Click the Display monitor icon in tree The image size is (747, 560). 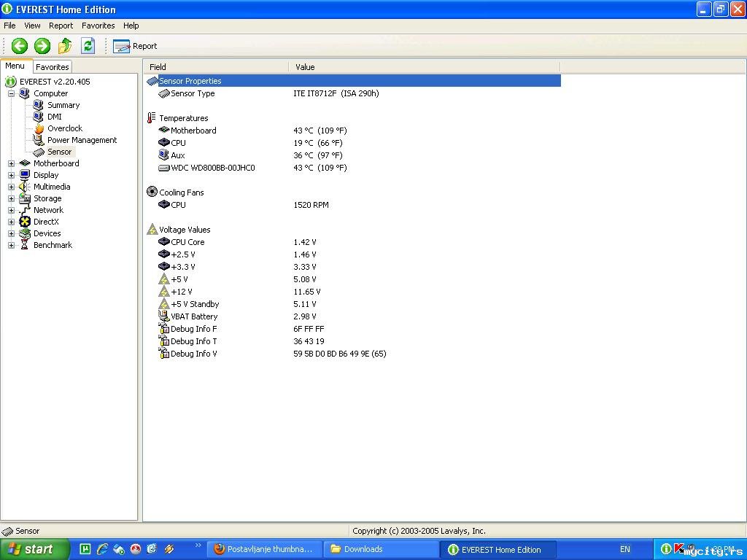tap(25, 175)
